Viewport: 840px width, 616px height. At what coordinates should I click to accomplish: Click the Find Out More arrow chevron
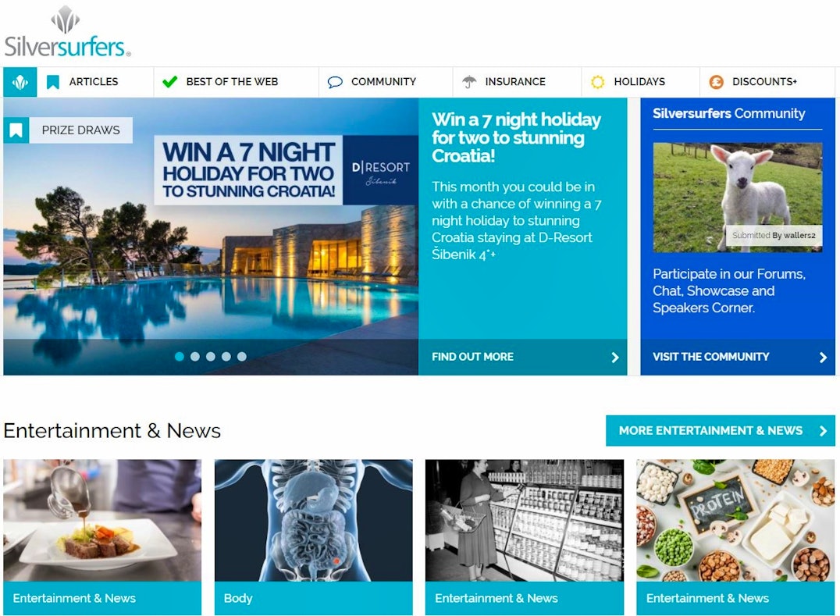point(615,358)
